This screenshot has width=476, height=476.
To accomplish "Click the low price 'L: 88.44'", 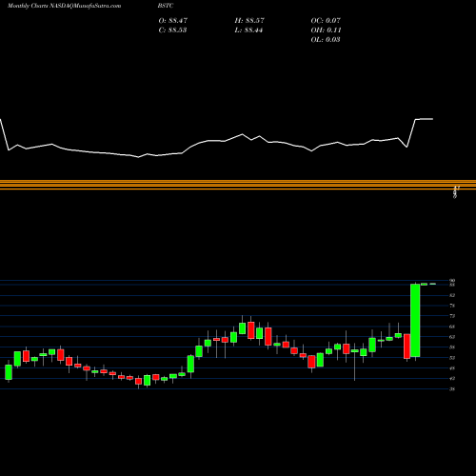I will [x=248, y=30].
